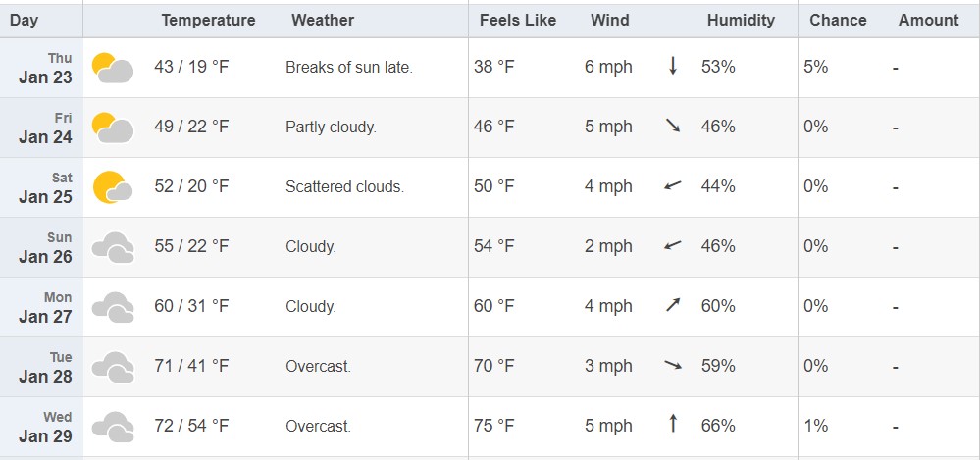980x460 pixels.
Task: Click the partly sunny icon for Jan 23
Action: pyautogui.click(x=113, y=68)
